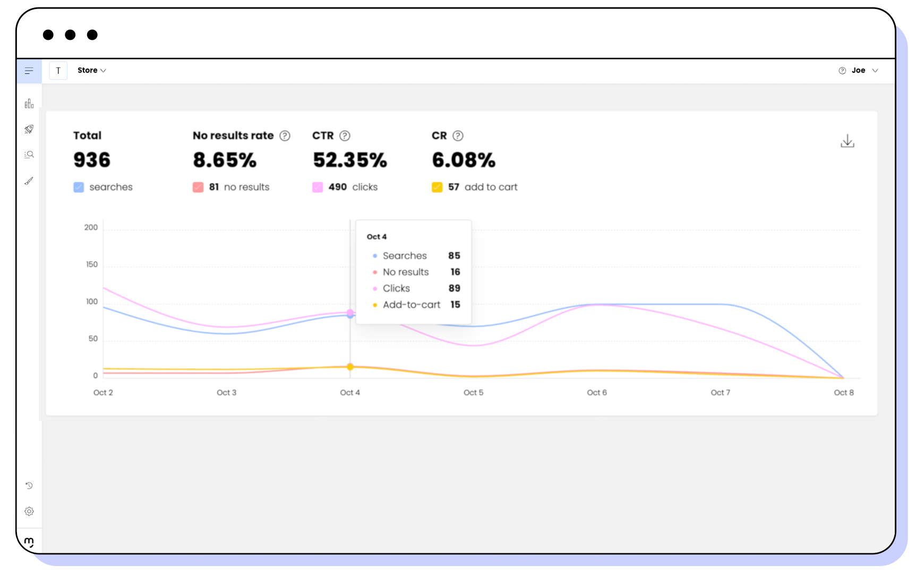Viewport: 924px width, 574px height.
Task: Toggle the no results checkbox
Action: point(198,187)
